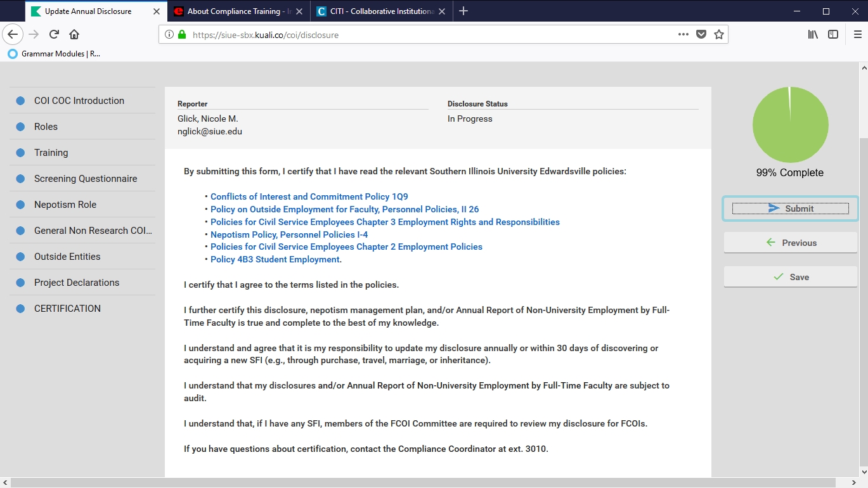Click the Previous button
Viewport: 868px width, 488px height.
pos(790,243)
